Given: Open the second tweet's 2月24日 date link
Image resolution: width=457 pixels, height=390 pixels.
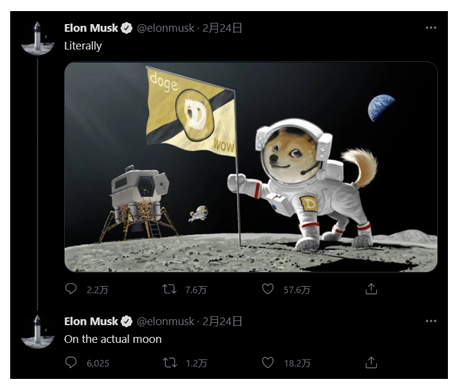Looking at the screenshot, I should click(222, 321).
